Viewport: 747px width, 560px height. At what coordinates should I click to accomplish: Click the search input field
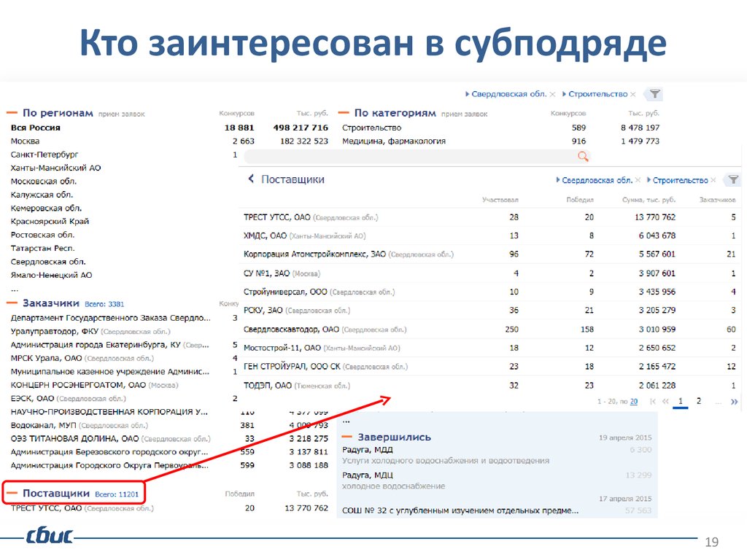click(x=409, y=156)
